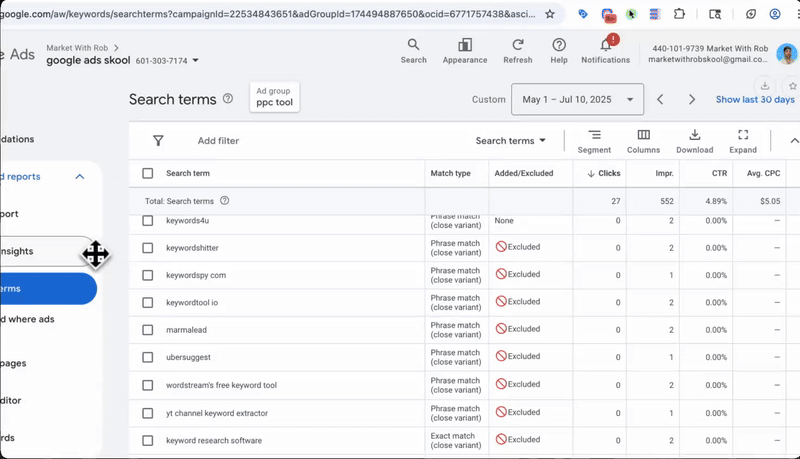The width and height of the screenshot is (800, 459).
Task: Check wordstream's free keyword tool row
Action: tap(147, 386)
